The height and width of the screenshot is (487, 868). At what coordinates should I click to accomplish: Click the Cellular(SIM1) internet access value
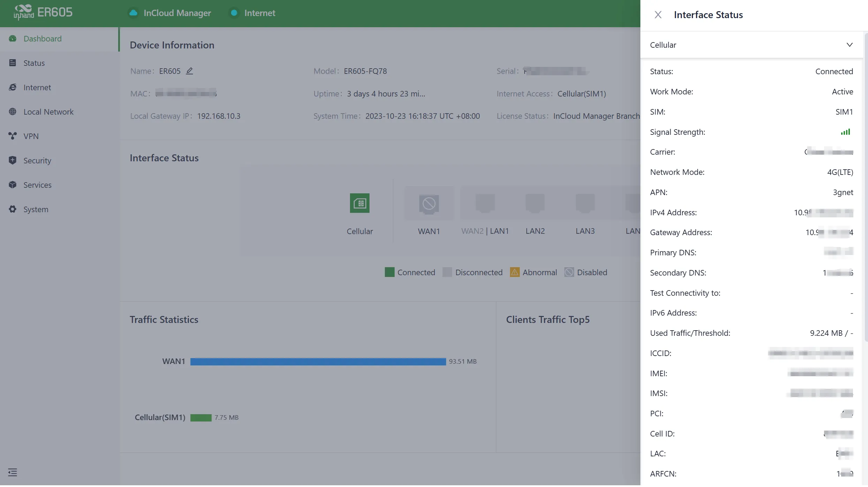click(581, 94)
